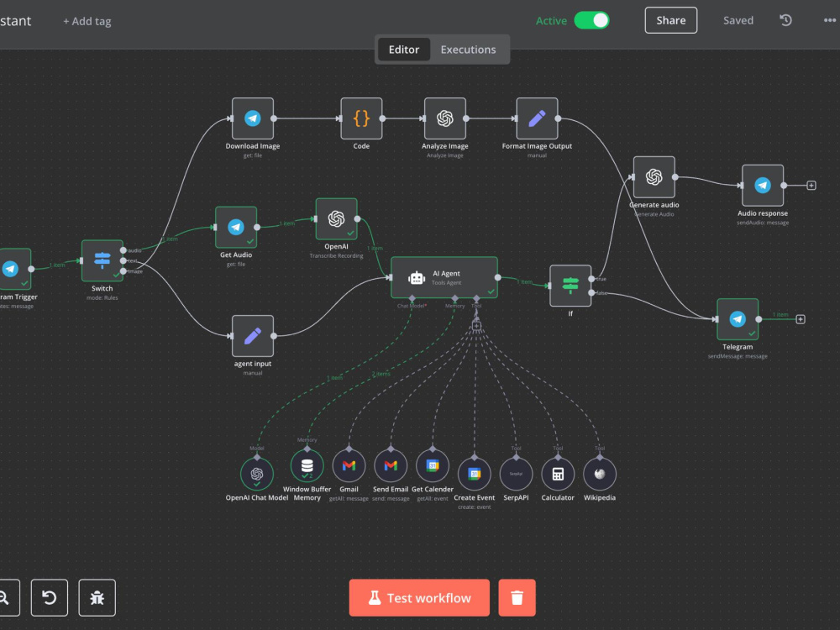The height and width of the screenshot is (630, 840).
Task: Switch to the Editor tab
Action: point(404,50)
